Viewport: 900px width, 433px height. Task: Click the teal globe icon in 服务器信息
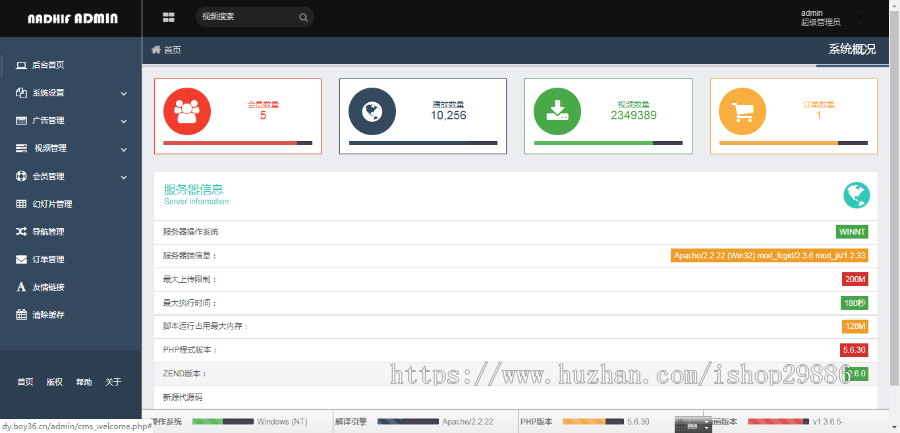click(856, 195)
